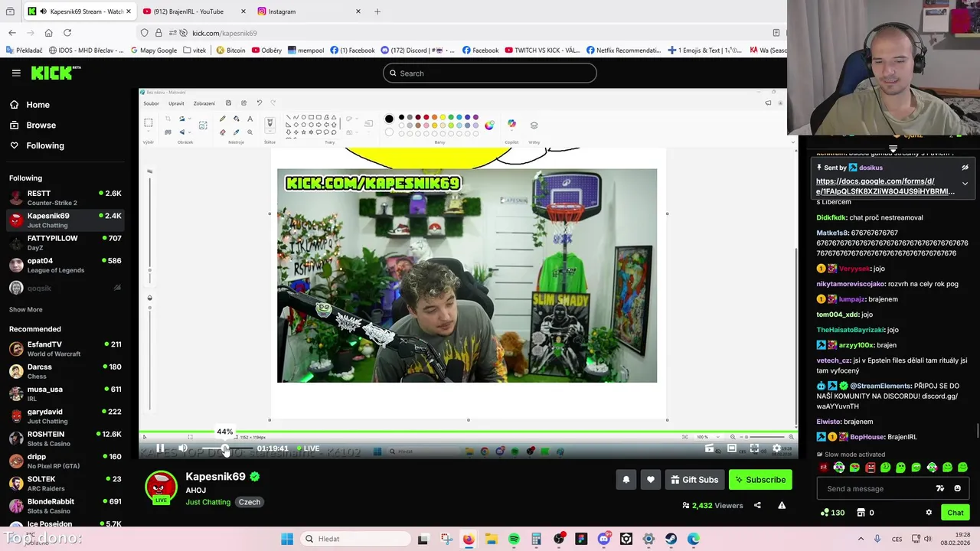
Task: Open channel points balance 130
Action: [831, 513]
